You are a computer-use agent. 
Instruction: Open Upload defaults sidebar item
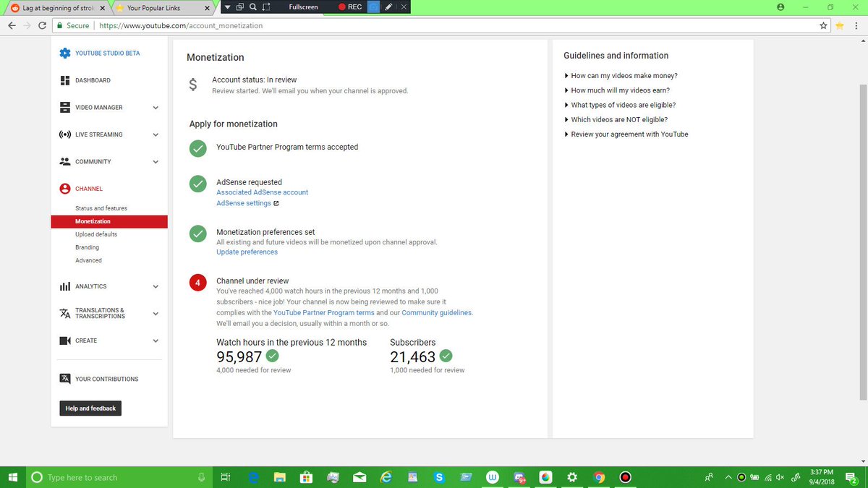(96, 234)
